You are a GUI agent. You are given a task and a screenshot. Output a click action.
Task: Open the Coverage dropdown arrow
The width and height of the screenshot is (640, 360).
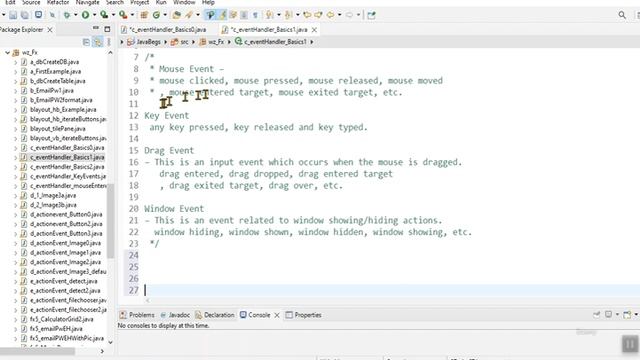(113, 15)
